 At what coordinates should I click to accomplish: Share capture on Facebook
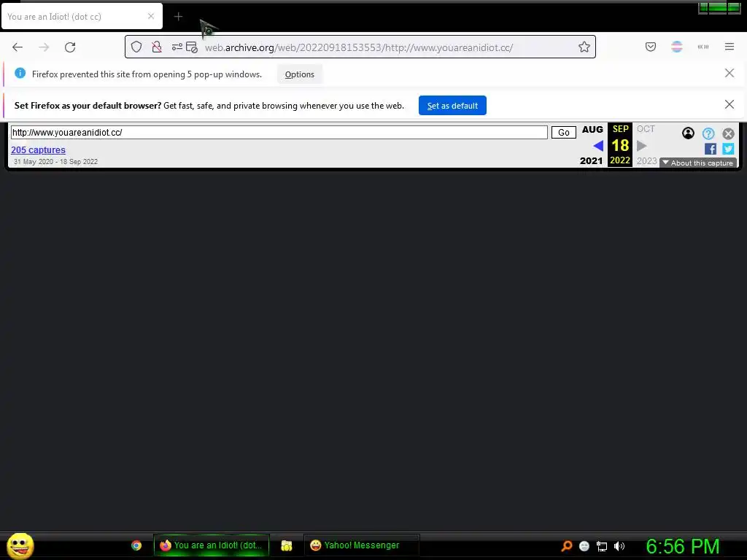711,149
